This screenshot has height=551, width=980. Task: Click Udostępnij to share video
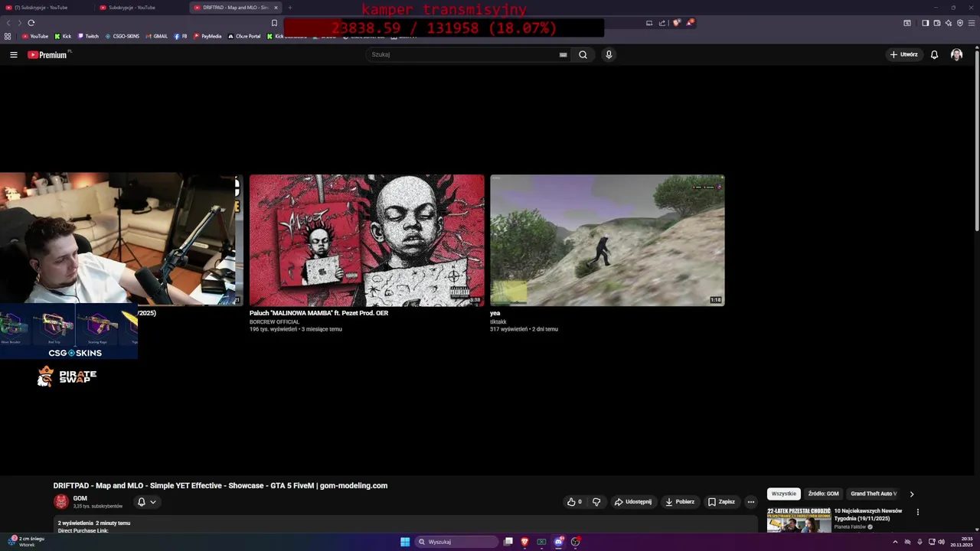click(633, 502)
